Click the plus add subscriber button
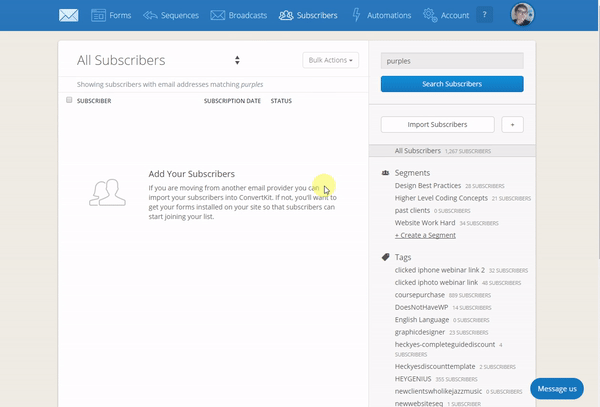 512,124
